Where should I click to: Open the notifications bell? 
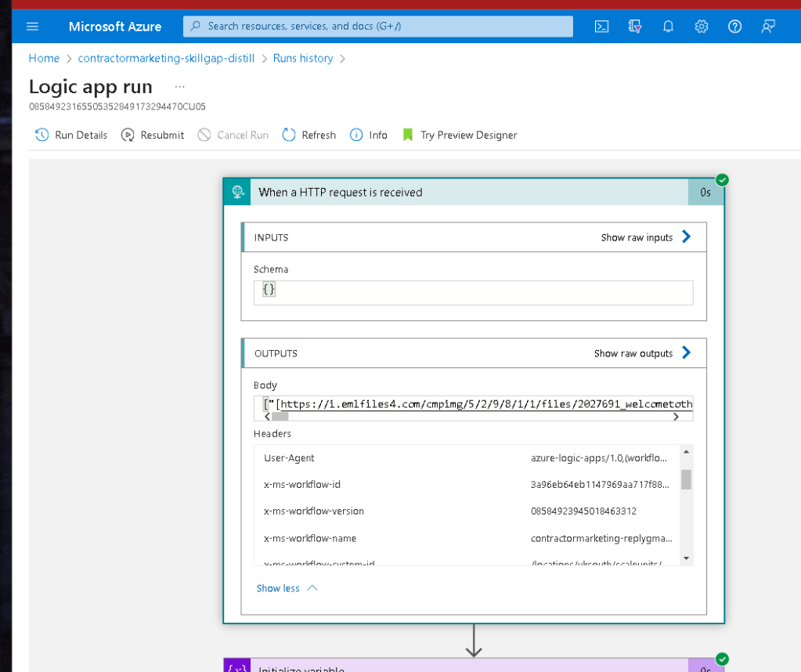click(668, 27)
